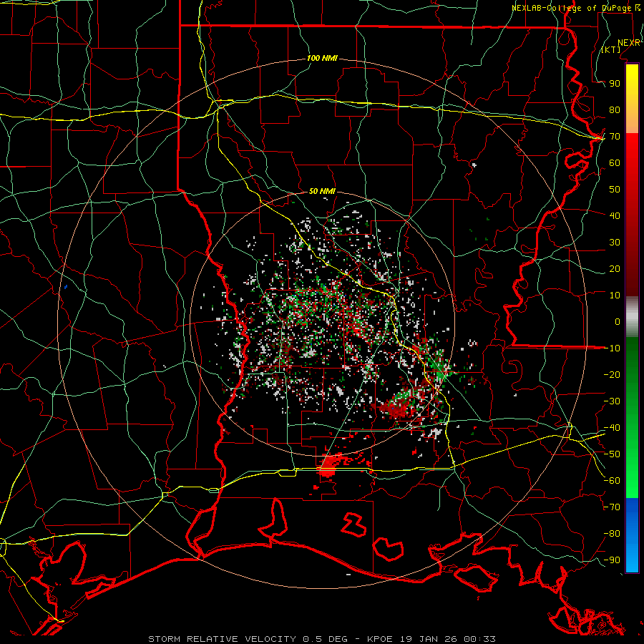Click the "NEXR" label above the color bar
644x644 pixels.
click(x=629, y=43)
